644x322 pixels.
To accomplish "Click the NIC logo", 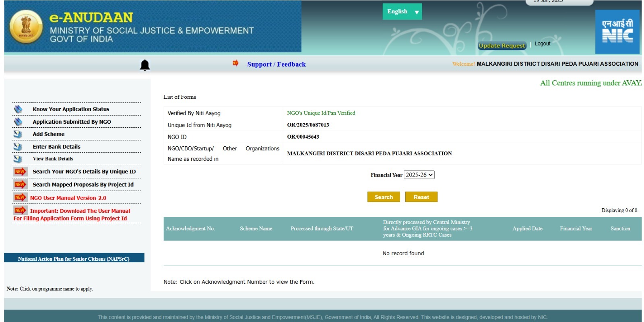I will click(617, 32).
